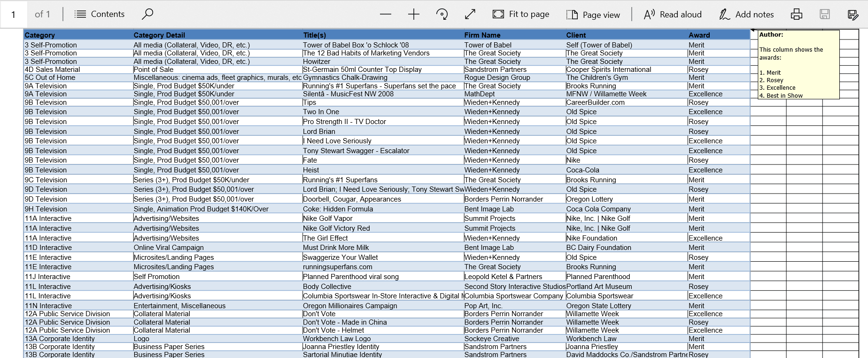This screenshot has width=868, height=358.
Task: Click 'Leopold Ketel & Partners' firm cell
Action: [x=503, y=277]
